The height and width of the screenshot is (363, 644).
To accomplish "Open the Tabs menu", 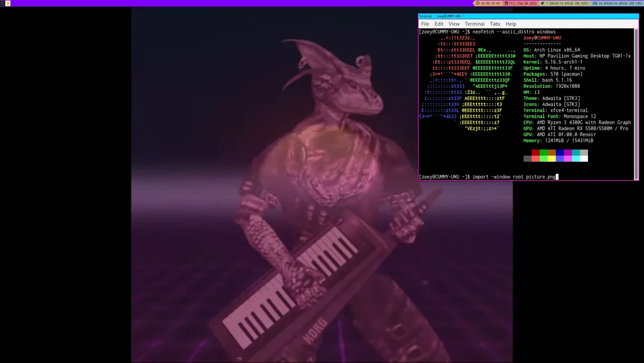I will [495, 24].
